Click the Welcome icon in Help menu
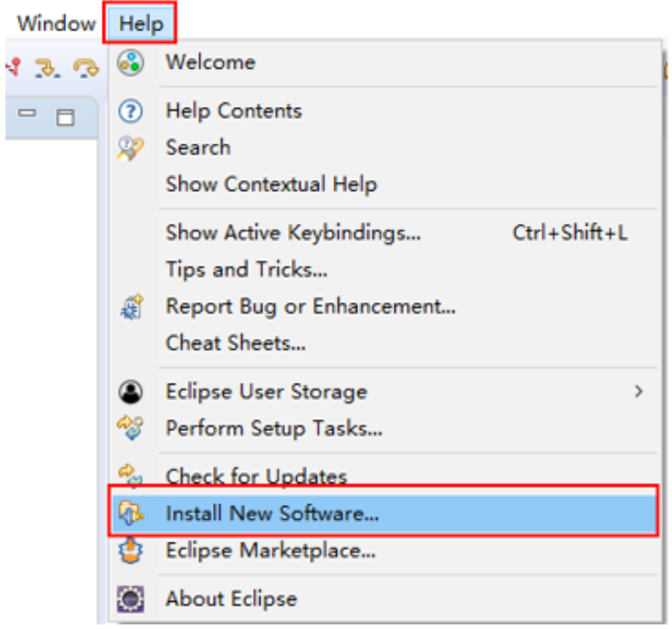Viewport: 672px width, 629px height. 130,62
